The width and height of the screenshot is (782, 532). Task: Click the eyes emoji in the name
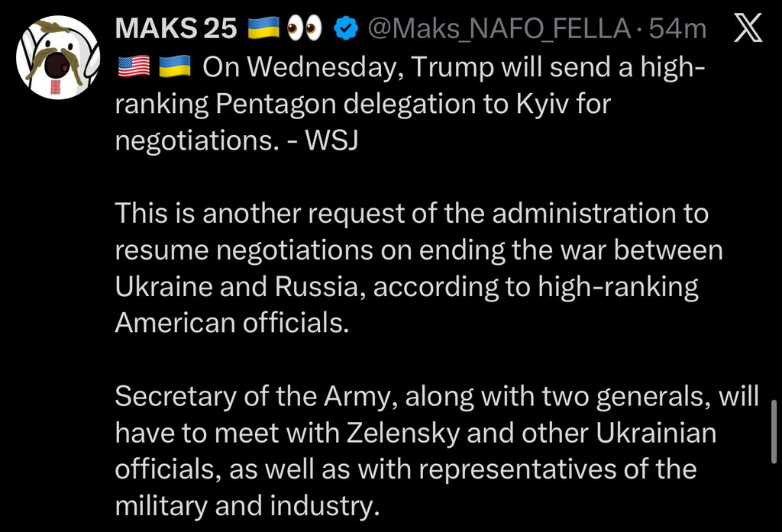[x=304, y=29]
